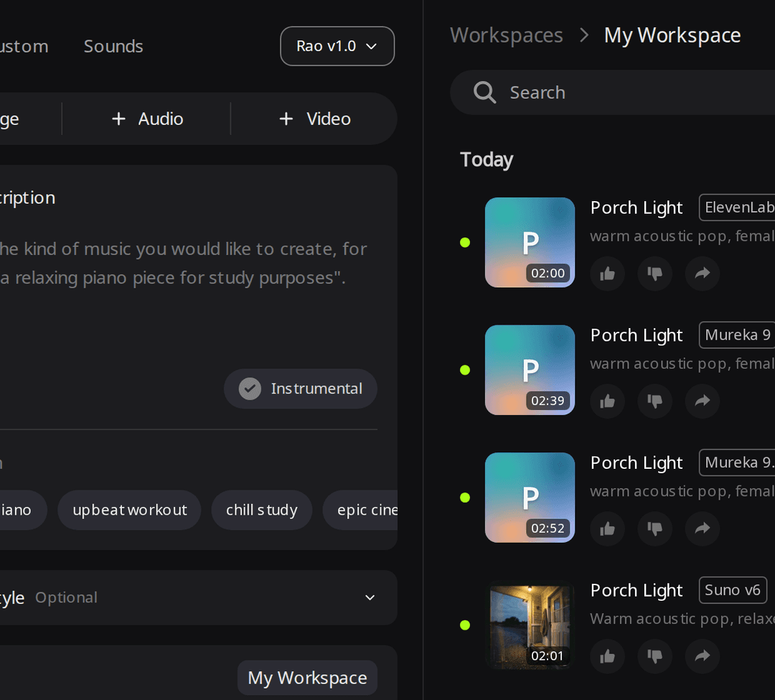The width and height of the screenshot is (775, 700).
Task: Share the Suno v6 Porch Light track
Action: pos(703,656)
